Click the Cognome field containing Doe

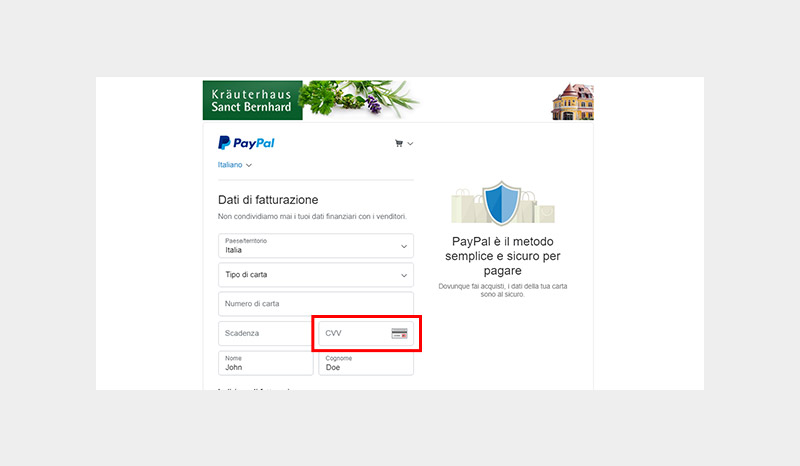[366, 363]
